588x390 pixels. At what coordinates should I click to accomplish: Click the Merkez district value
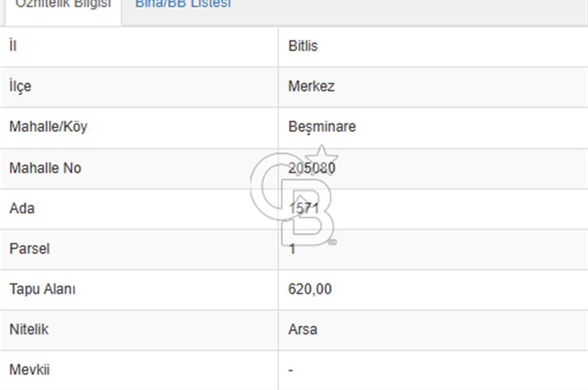(x=311, y=86)
